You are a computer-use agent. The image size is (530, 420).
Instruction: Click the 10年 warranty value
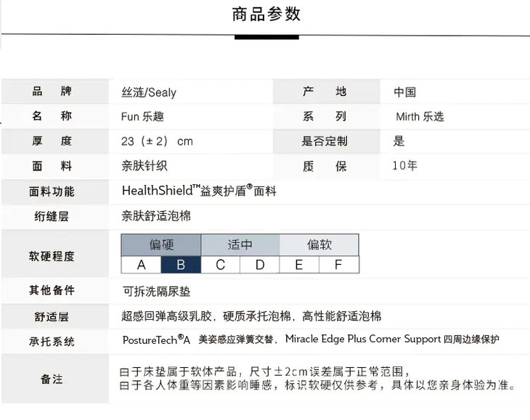pos(404,166)
